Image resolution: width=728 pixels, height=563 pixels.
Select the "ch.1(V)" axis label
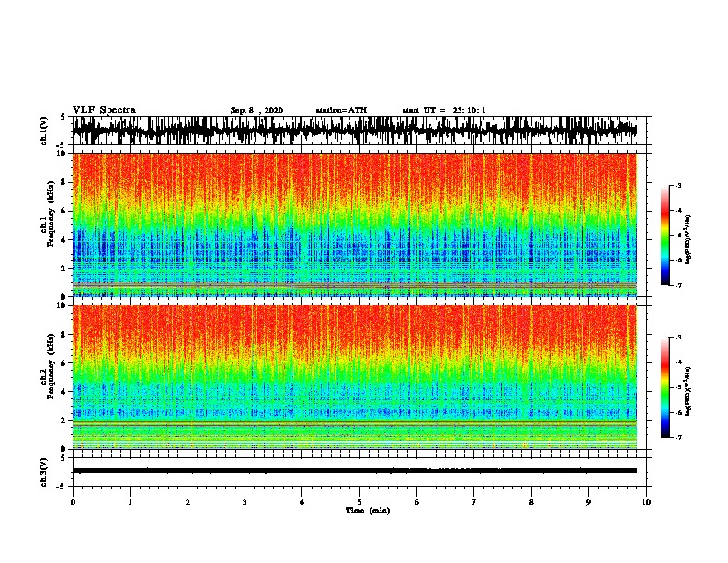(x=43, y=131)
